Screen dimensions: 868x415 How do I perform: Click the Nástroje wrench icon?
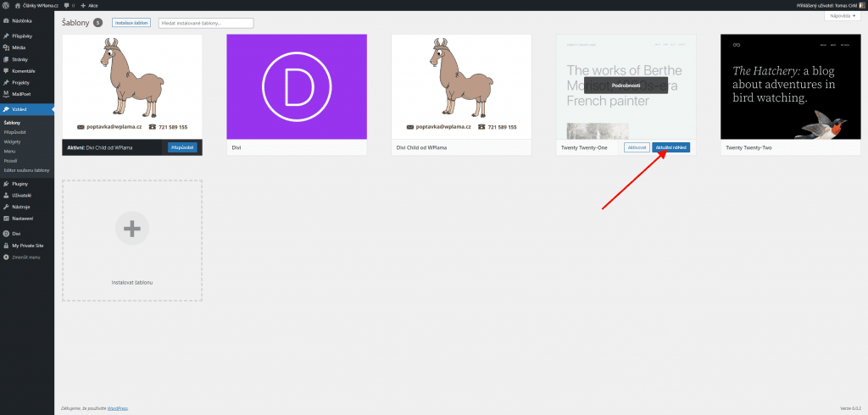[x=6, y=207]
